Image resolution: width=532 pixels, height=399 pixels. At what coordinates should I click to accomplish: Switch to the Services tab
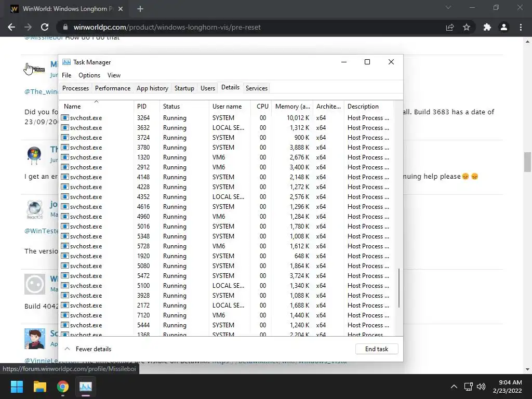pyautogui.click(x=257, y=88)
